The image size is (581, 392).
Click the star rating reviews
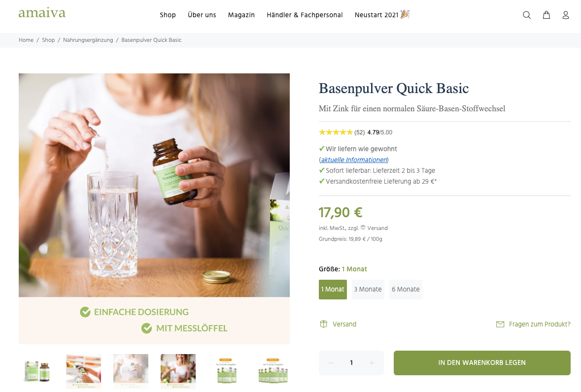336,132
